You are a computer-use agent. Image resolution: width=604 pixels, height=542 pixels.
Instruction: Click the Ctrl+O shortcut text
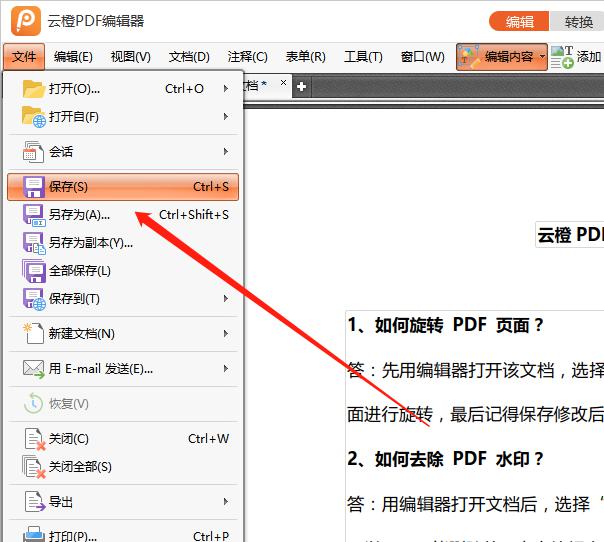click(185, 89)
